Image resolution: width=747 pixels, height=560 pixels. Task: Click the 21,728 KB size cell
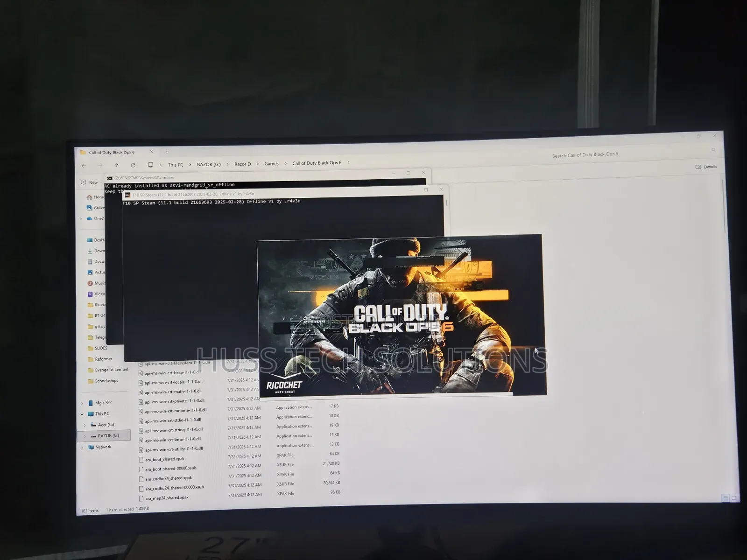tap(331, 463)
